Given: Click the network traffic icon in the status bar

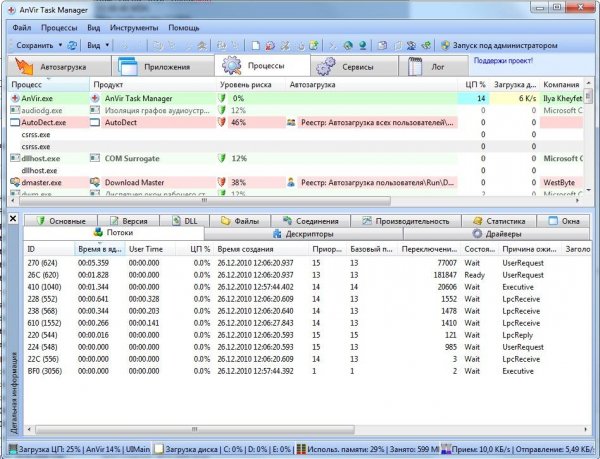Looking at the screenshot, I should coord(446,449).
